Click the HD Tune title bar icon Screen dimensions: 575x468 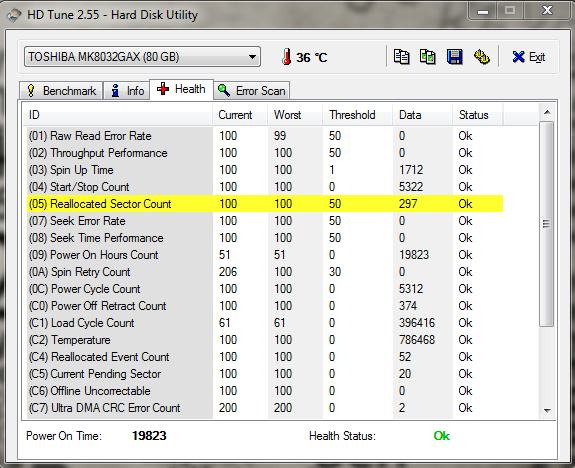pyautogui.click(x=14, y=15)
